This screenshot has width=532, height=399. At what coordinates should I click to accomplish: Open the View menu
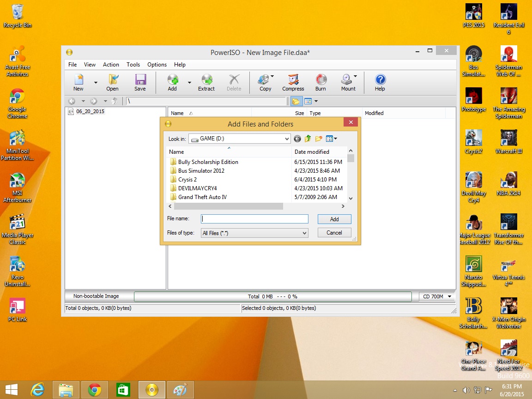pyautogui.click(x=90, y=65)
